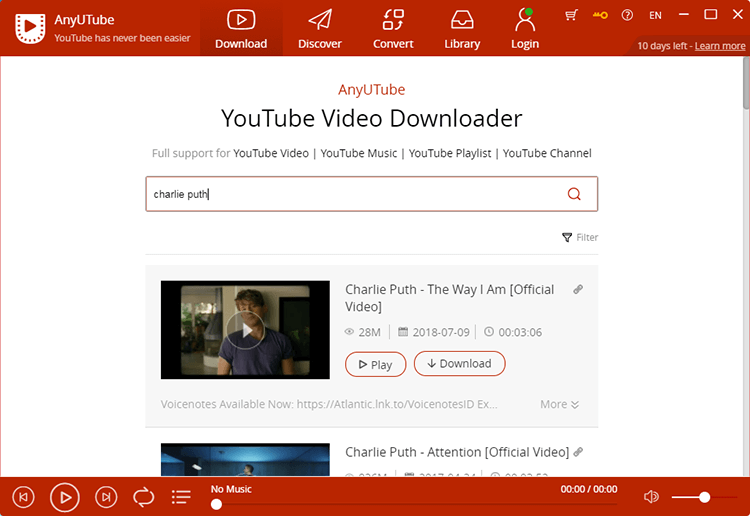Skip to next track
The image size is (750, 516).
pos(106,497)
